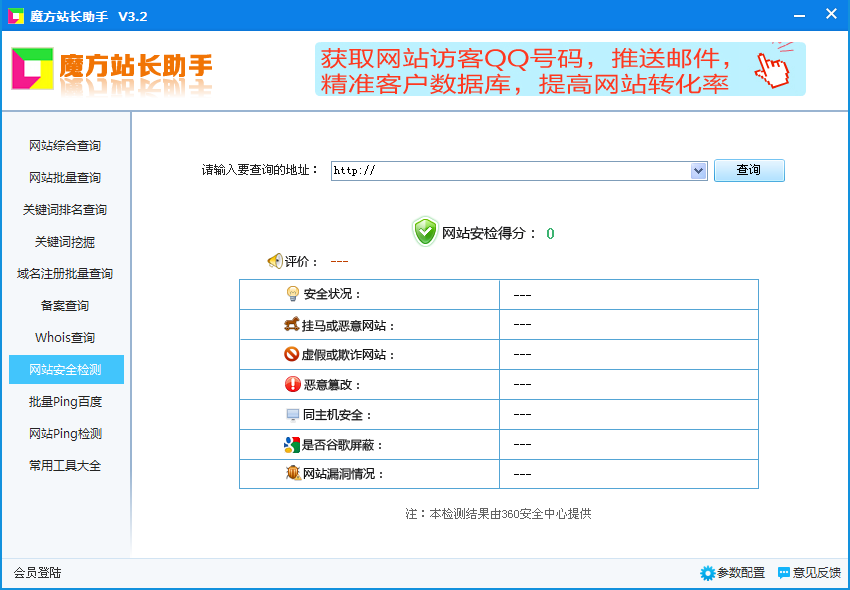Screen dimensions: 850x590
Task: Click the red exclamation icon for 恶意篡改
Action: point(293,384)
